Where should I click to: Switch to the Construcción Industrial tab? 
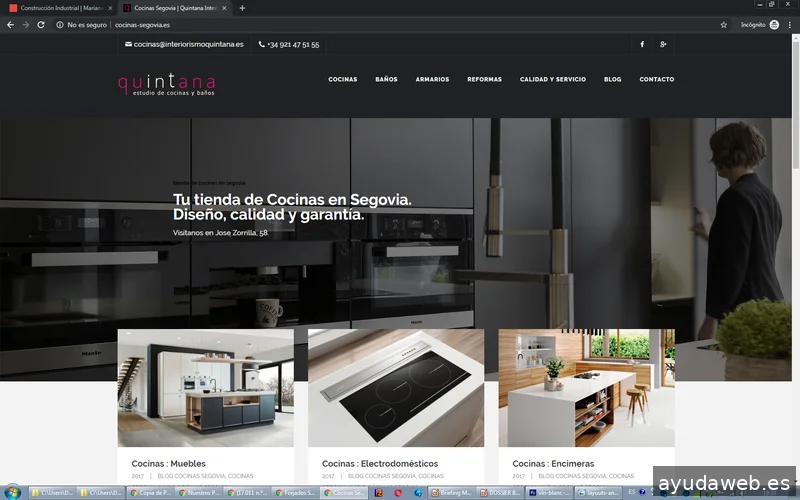click(60, 8)
